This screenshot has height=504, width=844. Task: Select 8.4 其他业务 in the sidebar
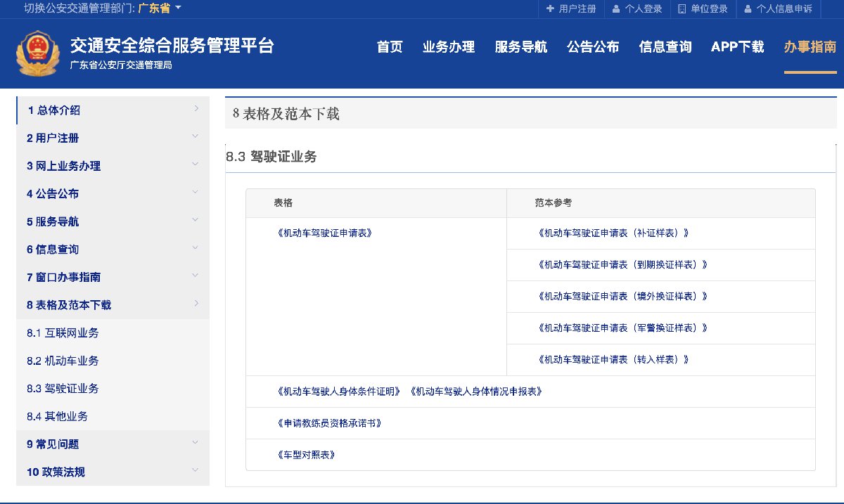click(x=57, y=416)
